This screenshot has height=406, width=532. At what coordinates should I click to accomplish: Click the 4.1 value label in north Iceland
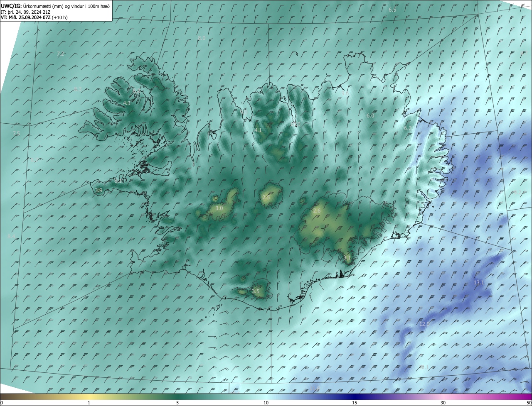point(258,130)
